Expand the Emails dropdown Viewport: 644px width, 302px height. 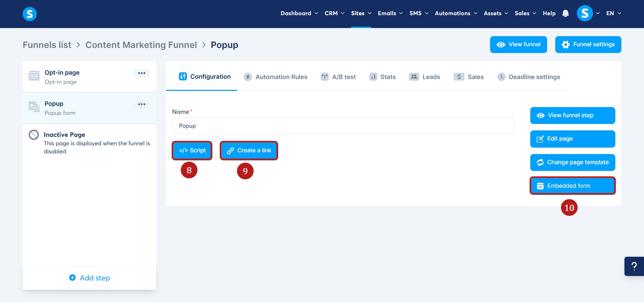coord(391,13)
